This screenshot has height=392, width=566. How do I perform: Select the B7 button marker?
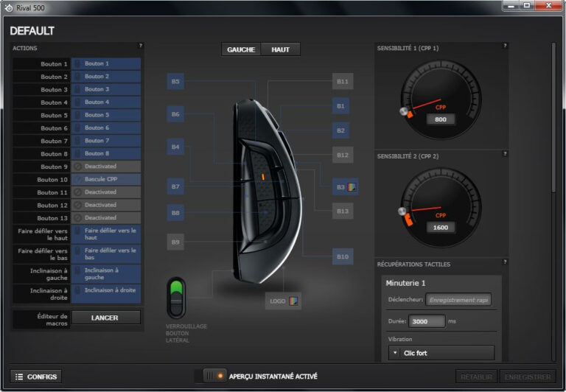175,186
